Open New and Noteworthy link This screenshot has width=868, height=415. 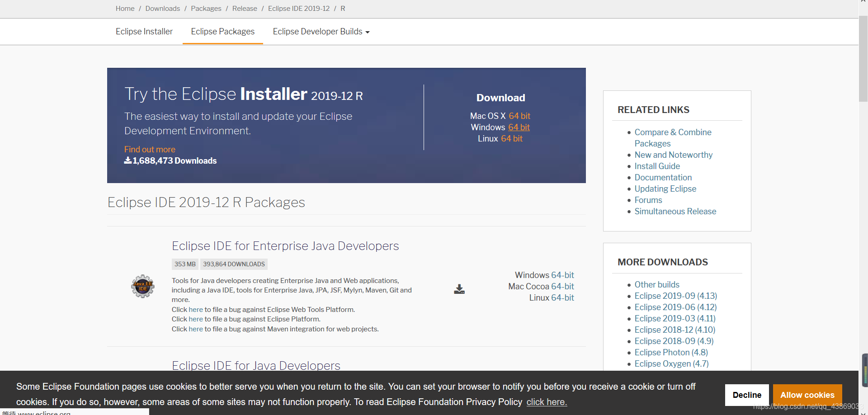tap(674, 155)
